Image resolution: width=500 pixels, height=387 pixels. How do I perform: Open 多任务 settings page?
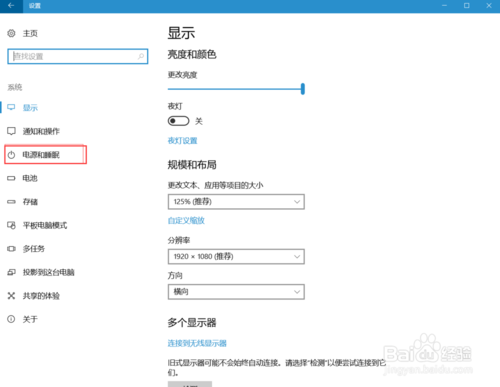[x=34, y=249]
